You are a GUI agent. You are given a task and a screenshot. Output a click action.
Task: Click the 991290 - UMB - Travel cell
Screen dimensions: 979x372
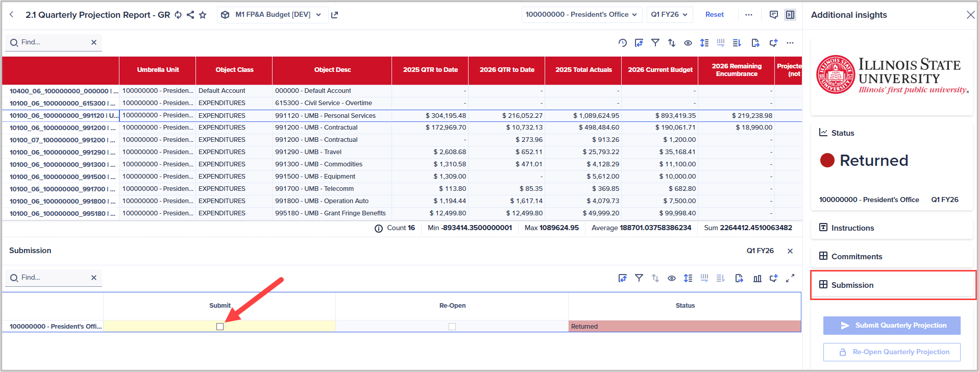(332, 152)
